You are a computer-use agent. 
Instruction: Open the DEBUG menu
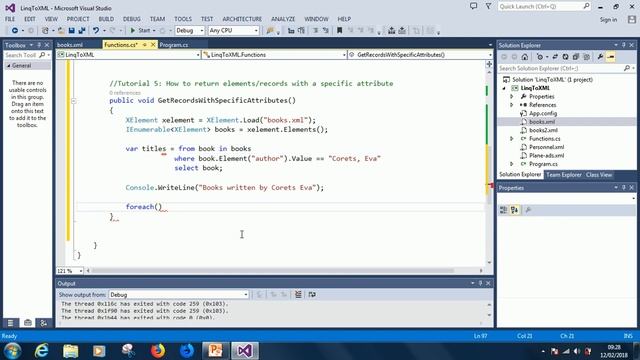131,19
